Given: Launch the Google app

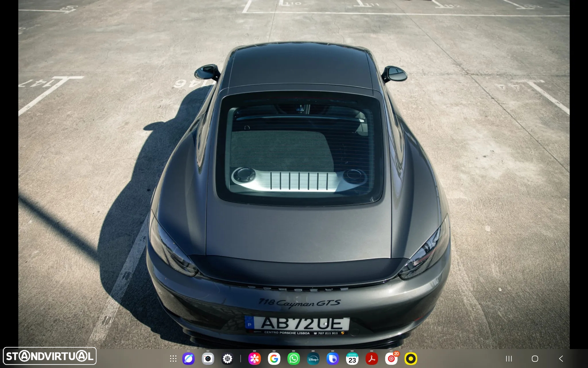Looking at the screenshot, I should pyautogui.click(x=274, y=359).
